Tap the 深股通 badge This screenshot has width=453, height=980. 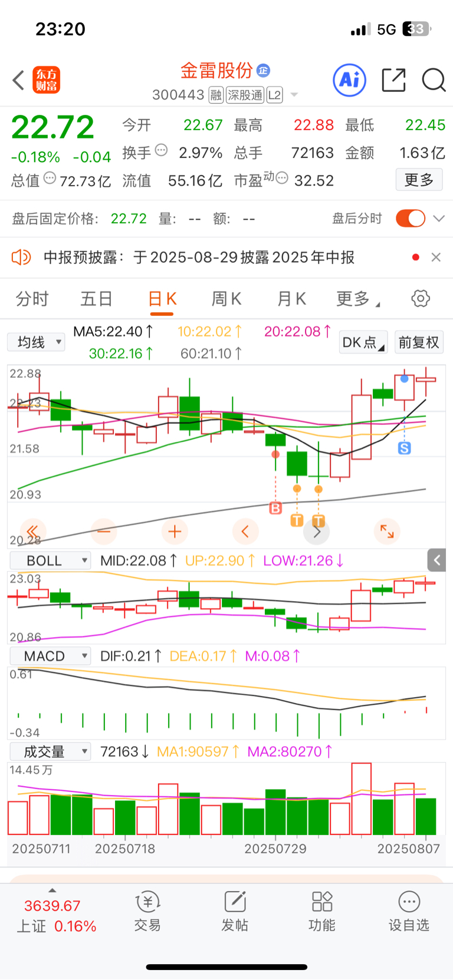[245, 95]
